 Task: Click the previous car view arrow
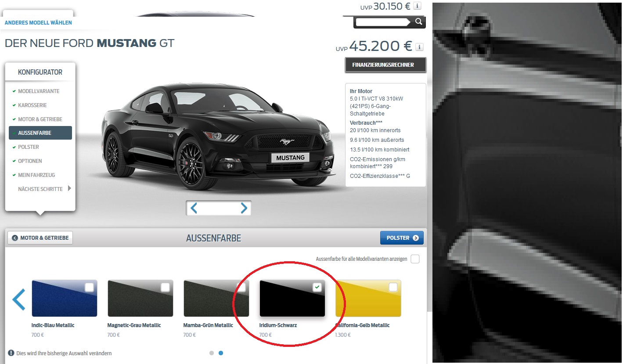[194, 208]
